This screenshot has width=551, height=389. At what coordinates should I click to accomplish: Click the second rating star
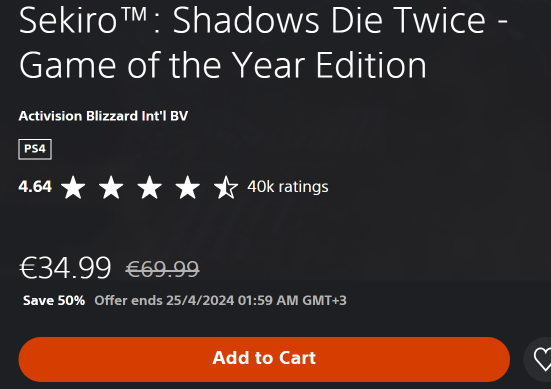point(111,187)
